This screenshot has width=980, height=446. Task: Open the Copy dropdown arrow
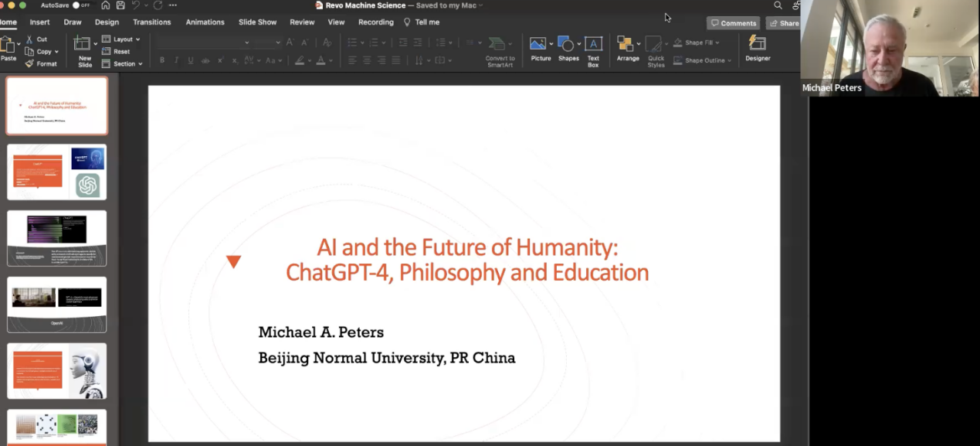tap(56, 52)
